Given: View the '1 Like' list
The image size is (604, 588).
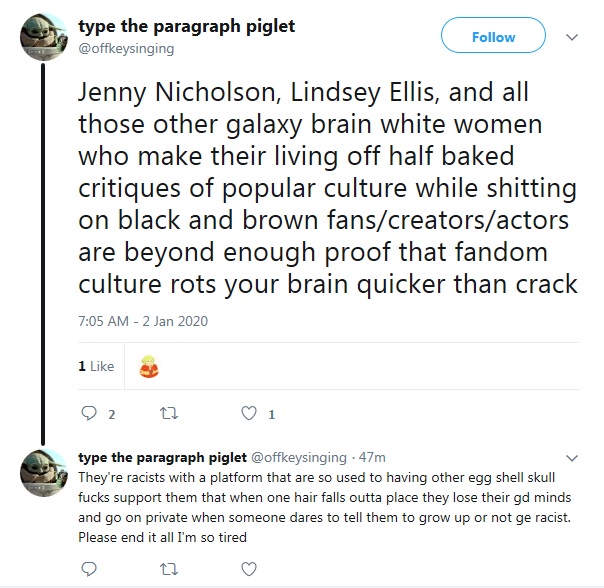Looking at the screenshot, I should (96, 367).
